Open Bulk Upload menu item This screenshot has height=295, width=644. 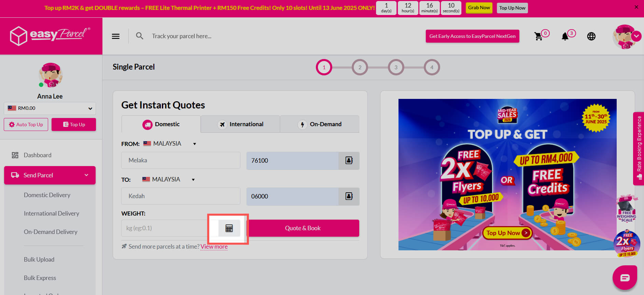point(39,260)
